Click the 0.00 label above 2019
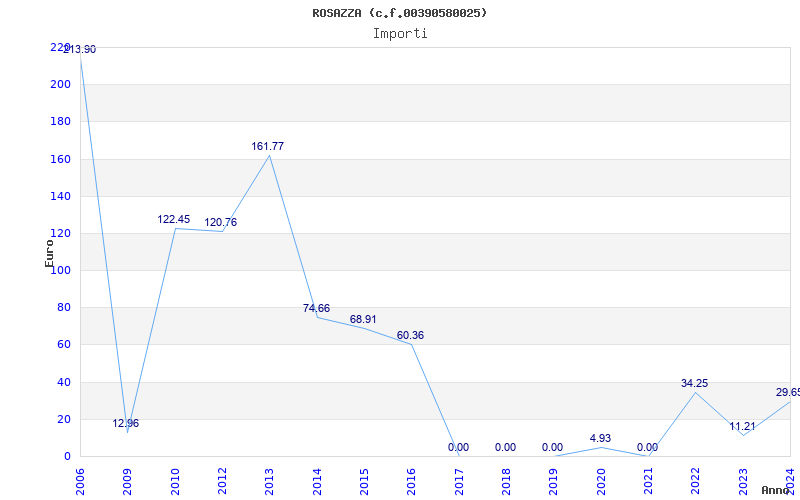 tap(552, 447)
